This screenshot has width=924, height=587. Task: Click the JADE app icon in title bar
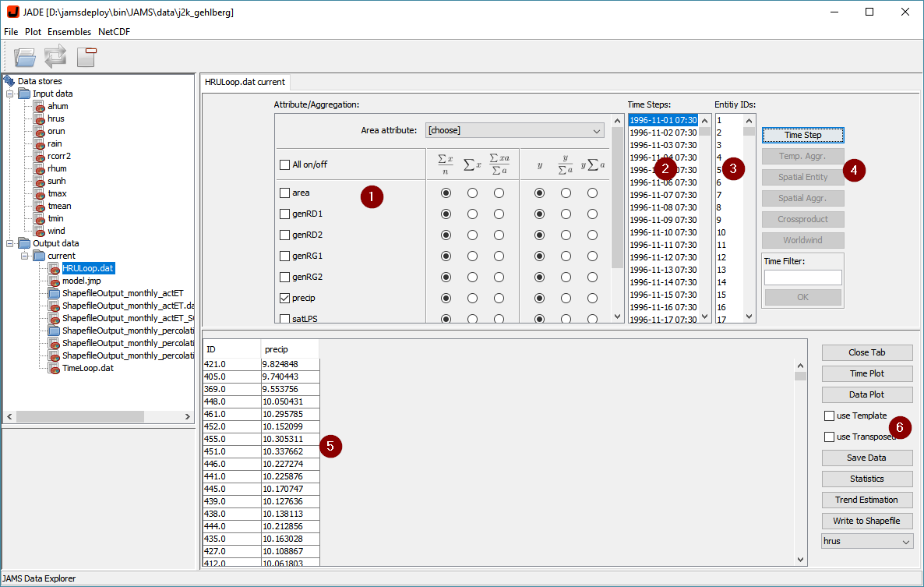tap(13, 12)
